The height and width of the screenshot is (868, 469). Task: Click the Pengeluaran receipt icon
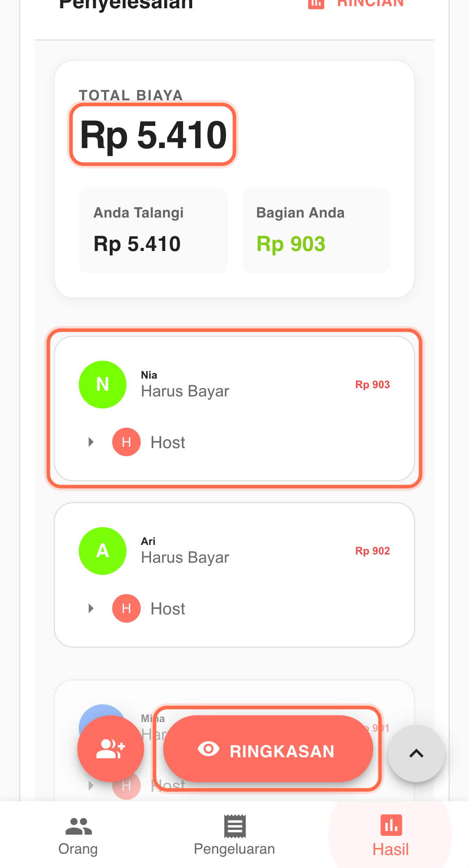click(x=235, y=826)
